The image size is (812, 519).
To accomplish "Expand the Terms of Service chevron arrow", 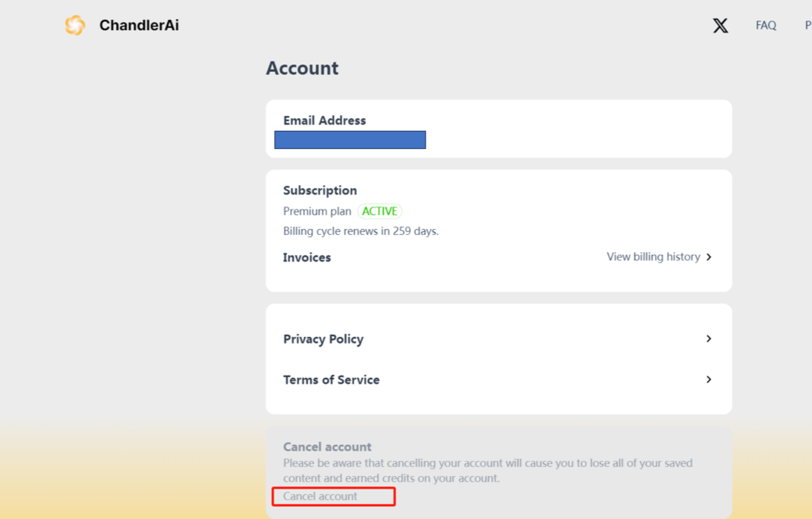I will (709, 380).
